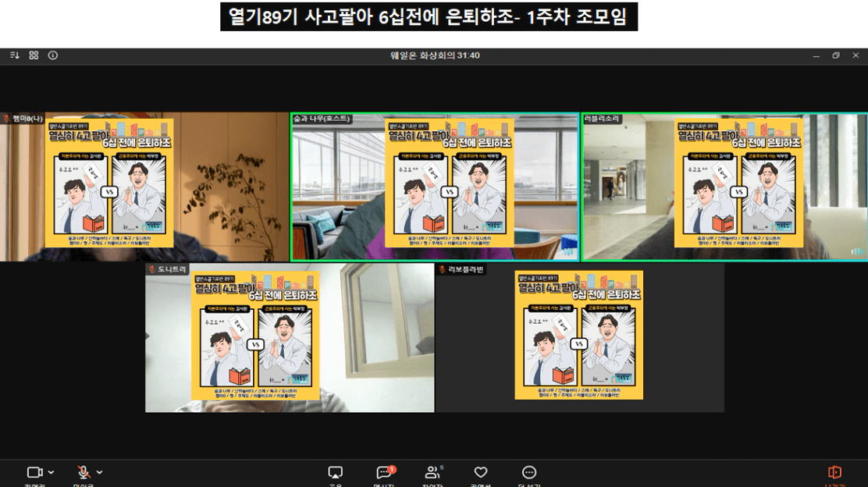This screenshot has width=868, height=487.
Task: Switch to grid view layout icon
Action: tap(34, 55)
